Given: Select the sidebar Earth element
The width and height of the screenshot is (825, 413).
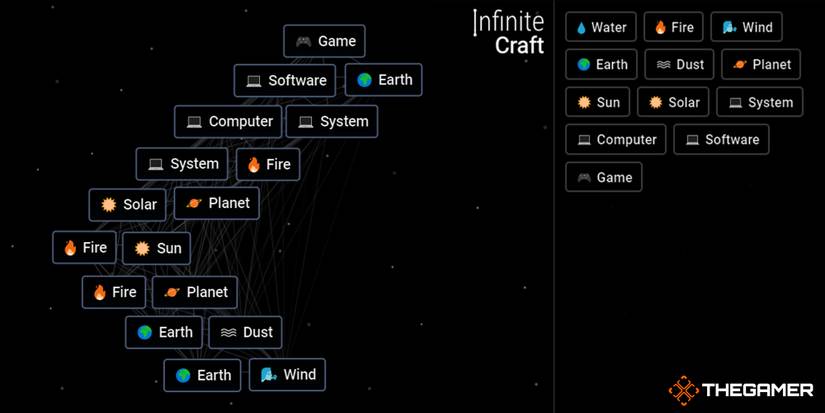Looking at the screenshot, I should [601, 64].
